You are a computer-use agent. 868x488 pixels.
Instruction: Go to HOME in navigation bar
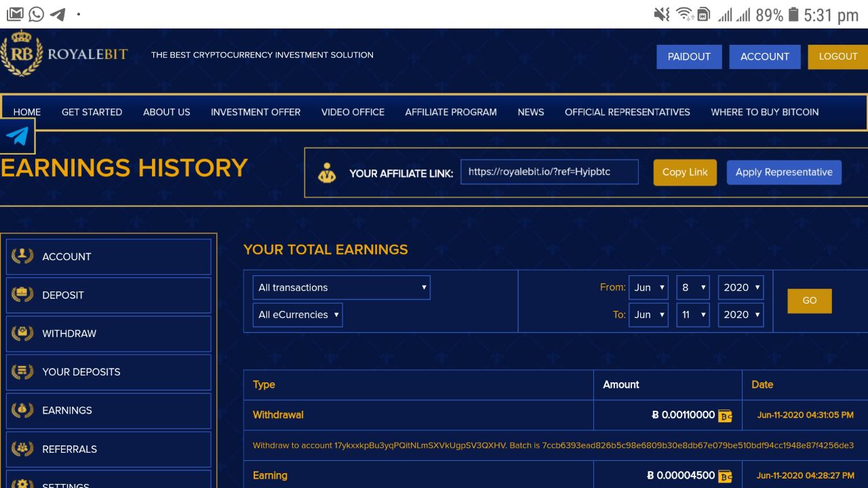tap(27, 112)
